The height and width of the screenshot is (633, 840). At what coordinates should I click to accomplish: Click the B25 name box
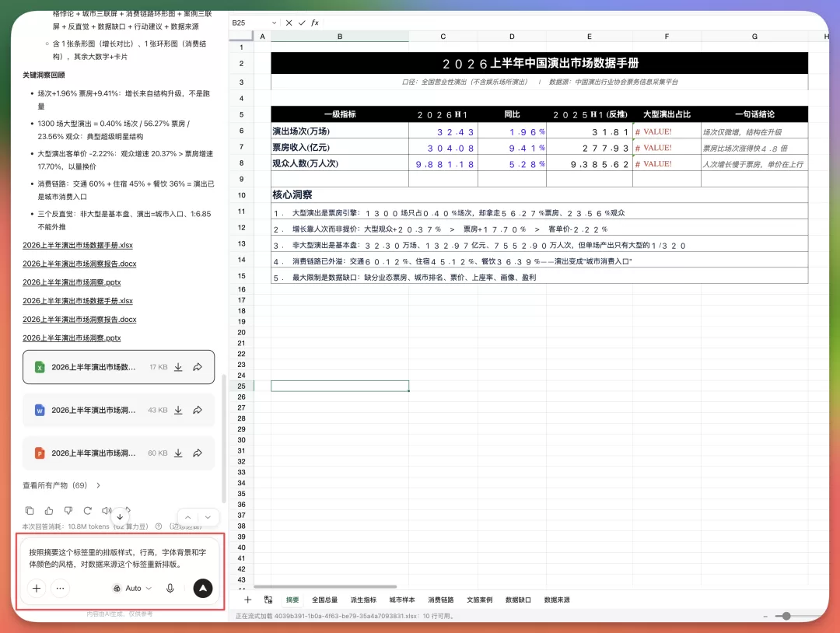tap(250, 23)
